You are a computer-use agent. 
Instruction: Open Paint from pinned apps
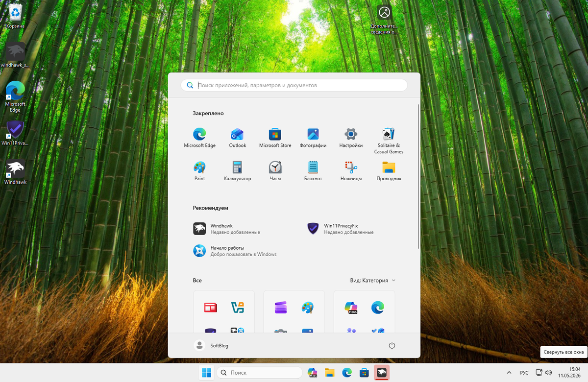[x=199, y=171]
